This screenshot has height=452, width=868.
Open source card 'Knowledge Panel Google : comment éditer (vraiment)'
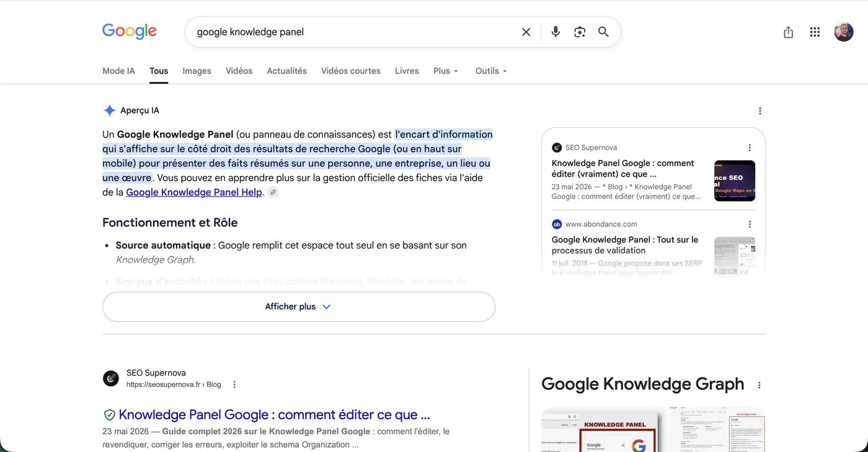coord(623,169)
